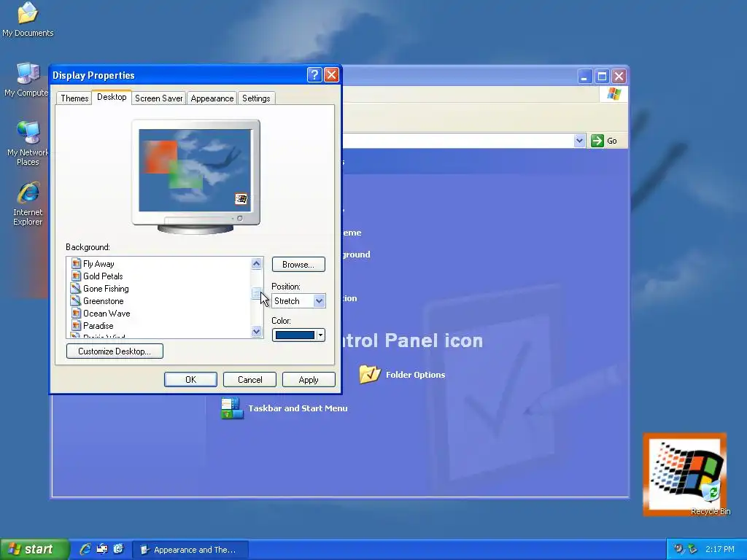The height and width of the screenshot is (560, 747).
Task: Click the 2:17 PM taskbar clock
Action: pos(719,549)
